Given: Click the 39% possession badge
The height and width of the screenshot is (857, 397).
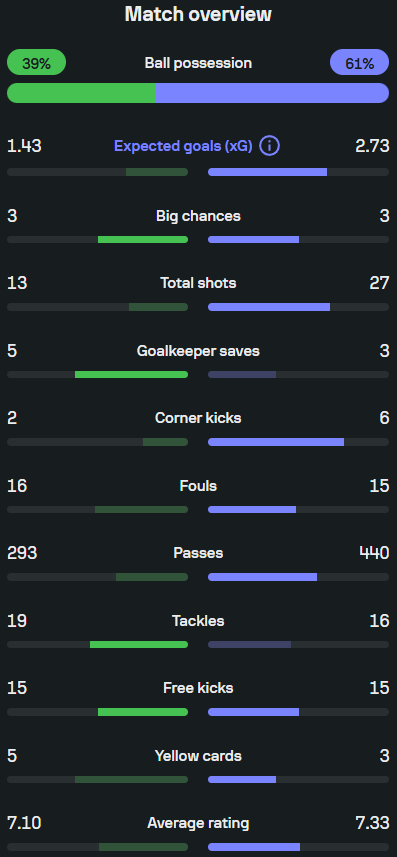Looking at the screenshot, I should point(36,63).
